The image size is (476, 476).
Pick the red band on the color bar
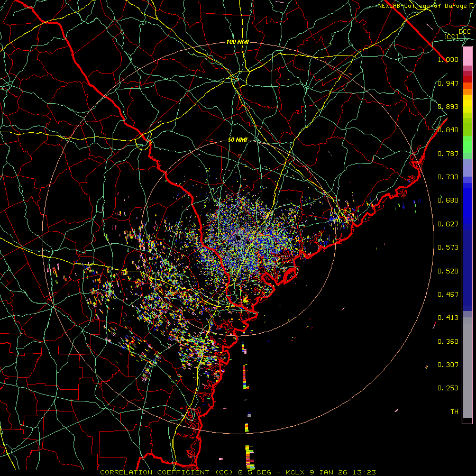pyautogui.click(x=467, y=79)
